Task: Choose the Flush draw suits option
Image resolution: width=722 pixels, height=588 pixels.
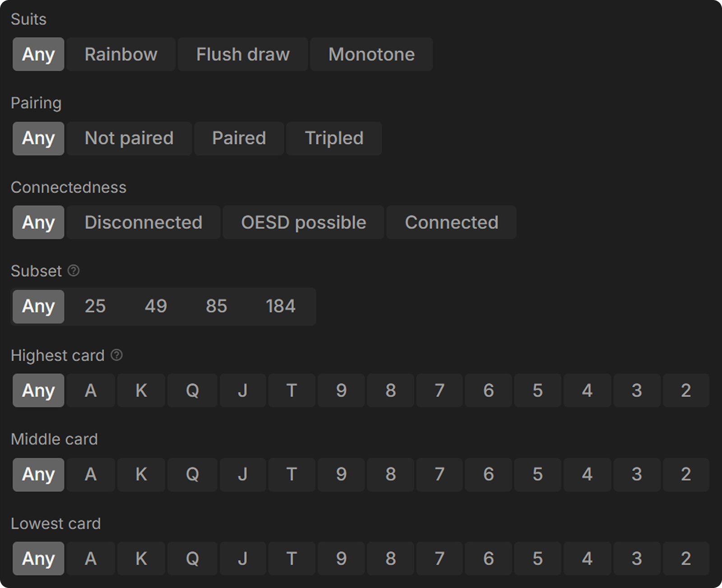Action: point(243,54)
